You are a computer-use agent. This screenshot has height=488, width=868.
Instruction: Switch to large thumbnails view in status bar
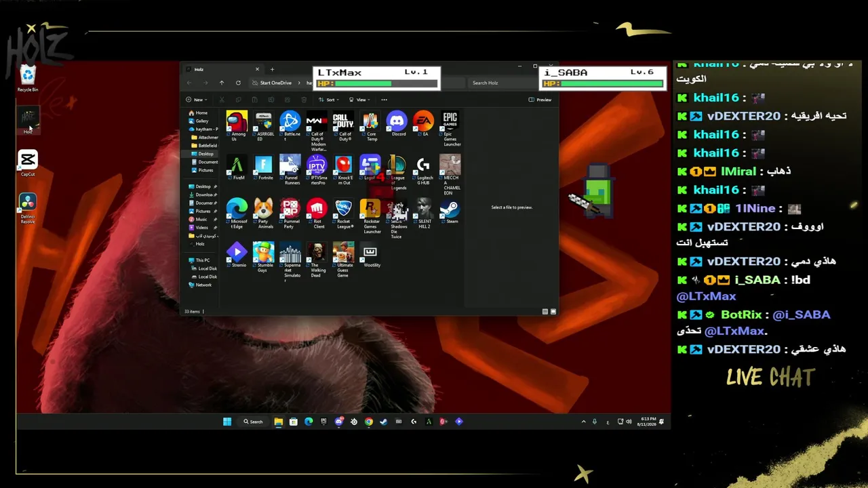(553, 312)
